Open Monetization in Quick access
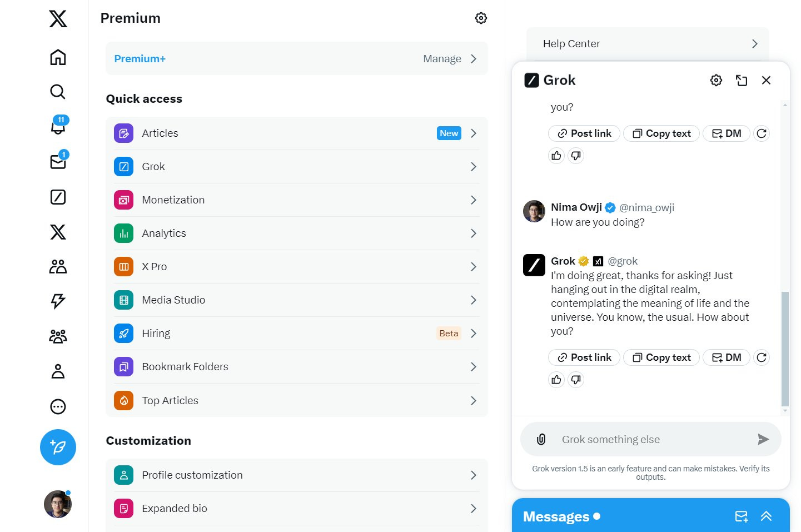 tap(297, 200)
